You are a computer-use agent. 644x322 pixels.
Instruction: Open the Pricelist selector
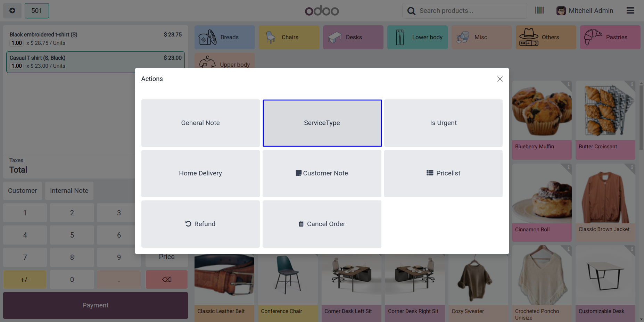[443, 173]
